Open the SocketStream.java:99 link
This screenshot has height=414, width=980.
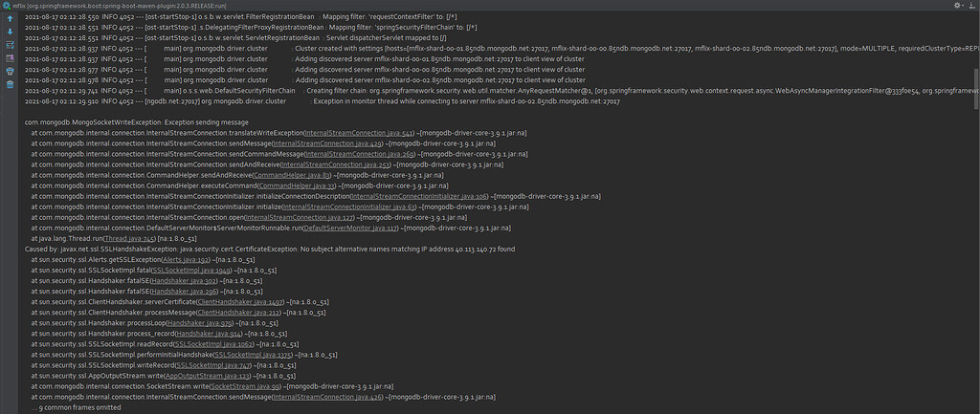pos(246,386)
